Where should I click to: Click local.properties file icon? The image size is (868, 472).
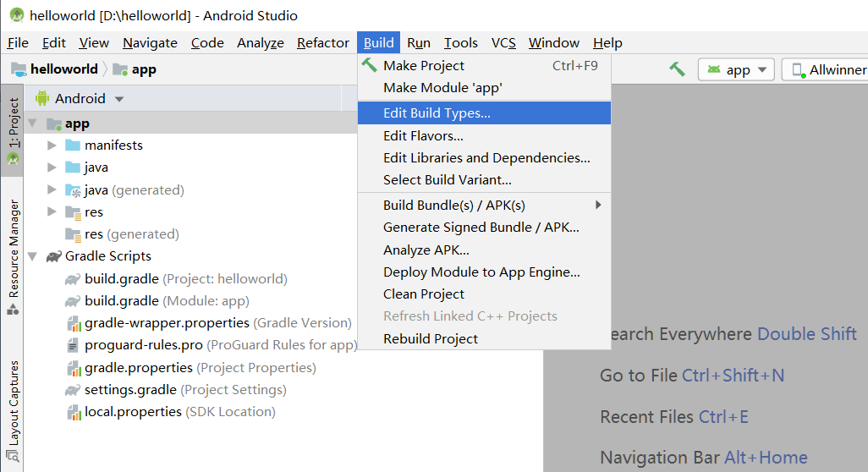coord(74,412)
